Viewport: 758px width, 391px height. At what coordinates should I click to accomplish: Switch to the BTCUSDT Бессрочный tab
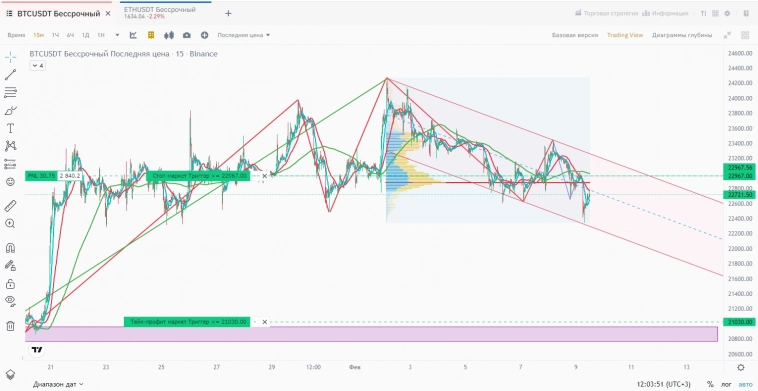pyautogui.click(x=58, y=14)
